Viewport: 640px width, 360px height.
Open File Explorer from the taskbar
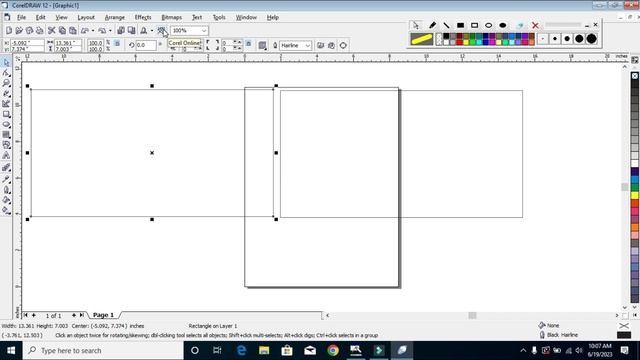pos(264,350)
